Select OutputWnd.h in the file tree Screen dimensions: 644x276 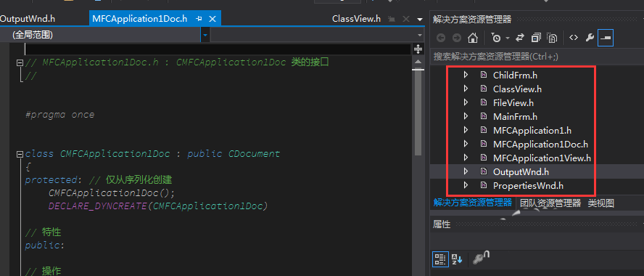pyautogui.click(x=521, y=171)
